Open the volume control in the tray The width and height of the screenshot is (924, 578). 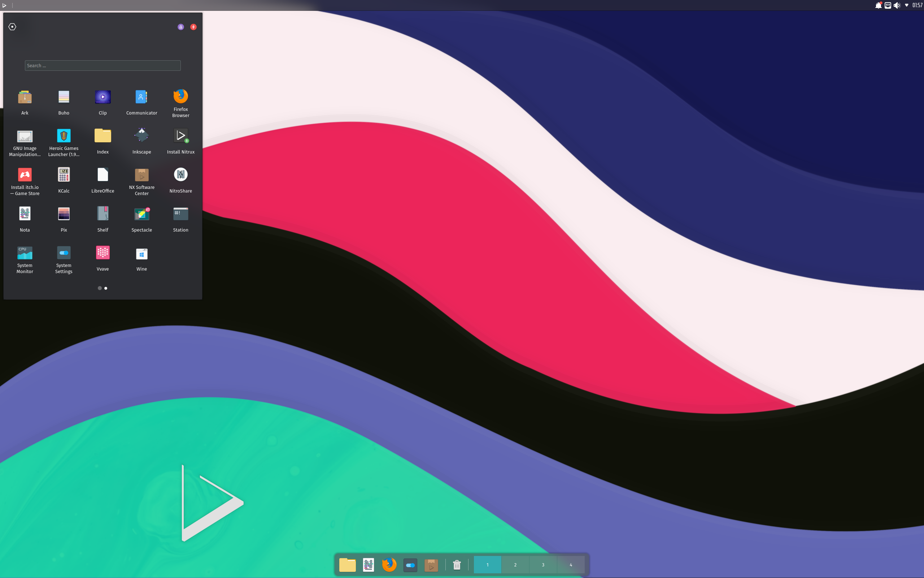(897, 5)
